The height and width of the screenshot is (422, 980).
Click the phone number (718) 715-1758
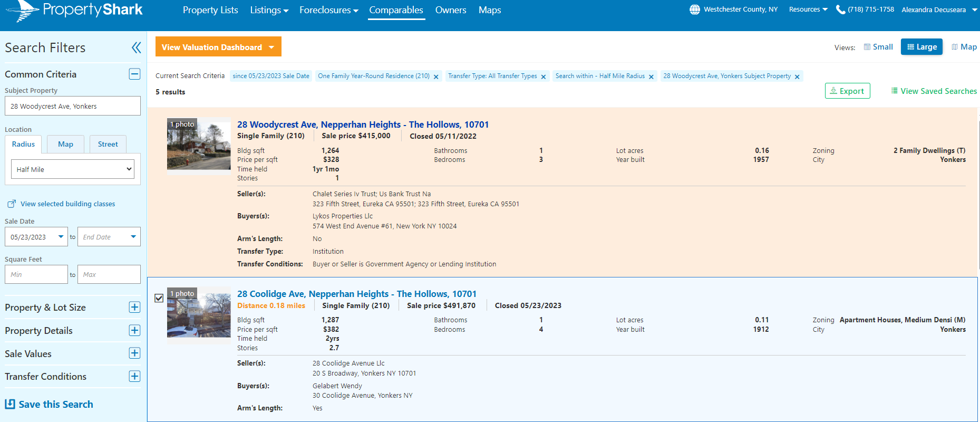pos(871,9)
